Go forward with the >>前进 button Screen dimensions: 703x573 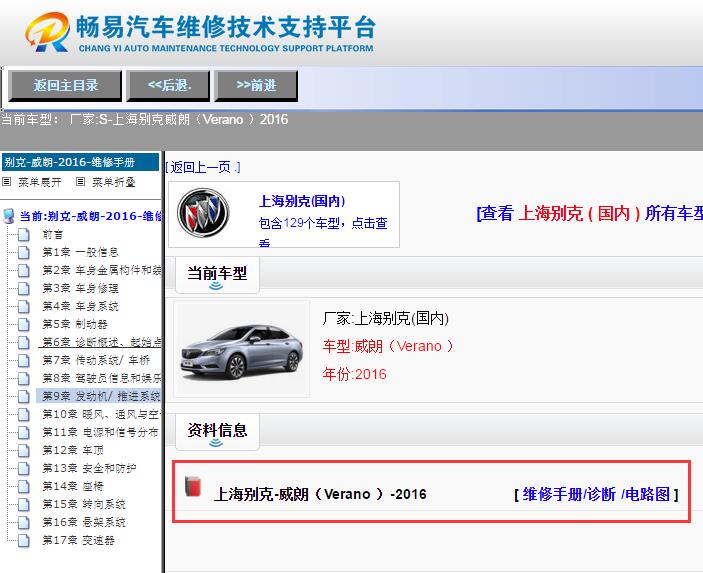256,85
